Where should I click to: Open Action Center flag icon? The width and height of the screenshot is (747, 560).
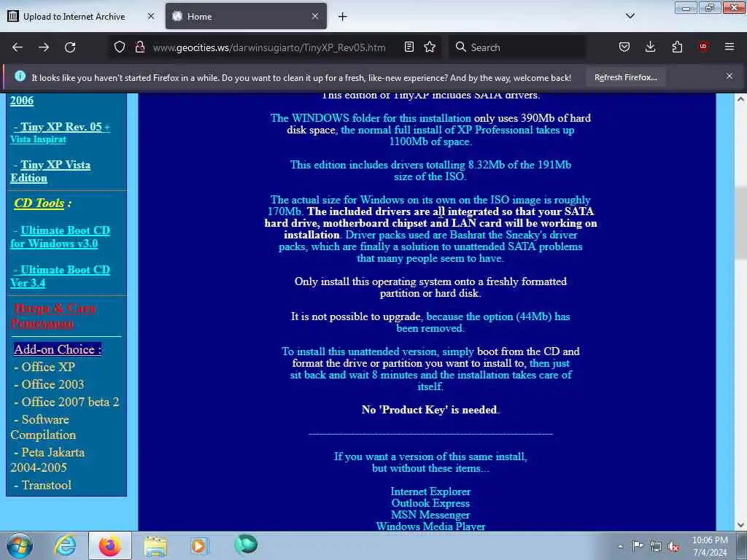point(638,546)
